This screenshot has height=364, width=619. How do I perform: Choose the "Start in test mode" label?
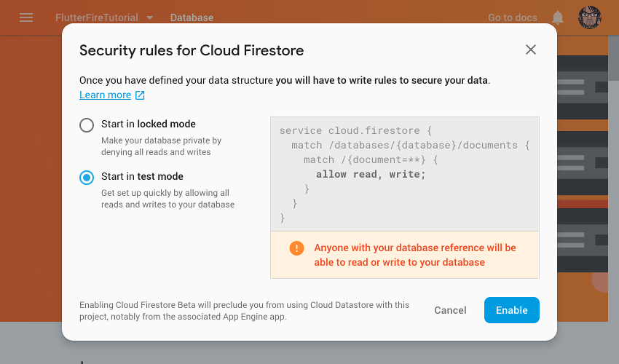click(142, 176)
